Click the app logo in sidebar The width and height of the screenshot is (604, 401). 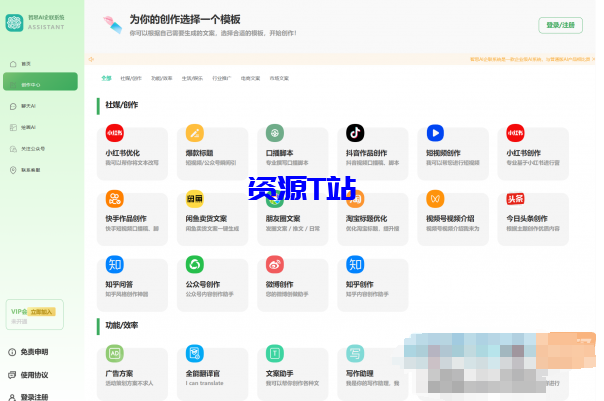pyautogui.click(x=15, y=23)
